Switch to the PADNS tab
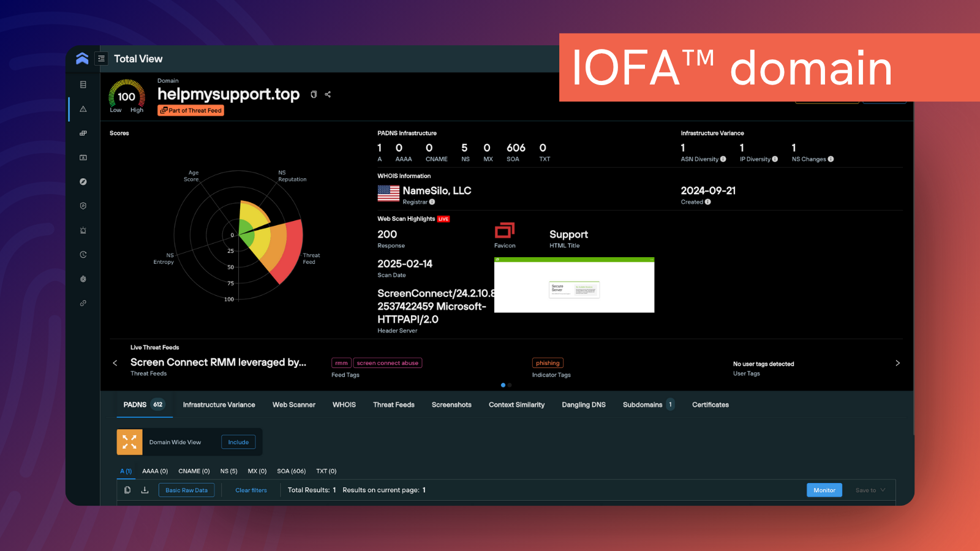This screenshot has height=551, width=980. click(144, 405)
